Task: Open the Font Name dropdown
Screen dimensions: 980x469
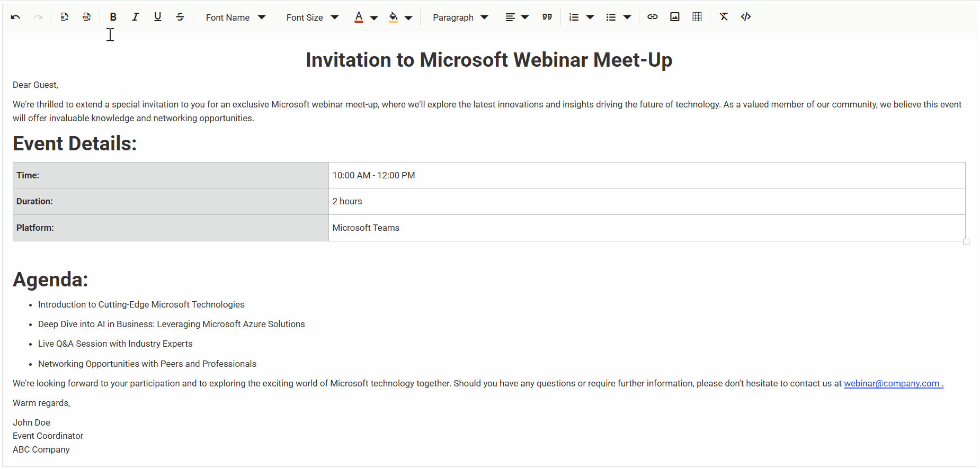Action: 236,17
